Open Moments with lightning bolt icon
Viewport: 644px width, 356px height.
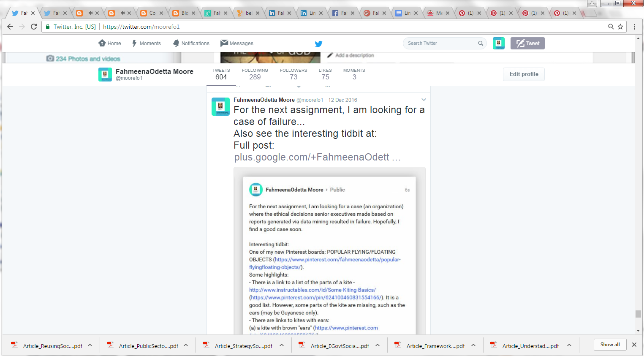point(134,43)
